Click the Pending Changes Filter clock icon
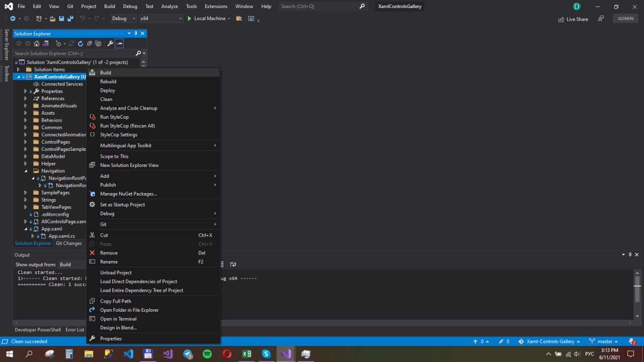The height and width of the screenshot is (362, 644). [58, 44]
